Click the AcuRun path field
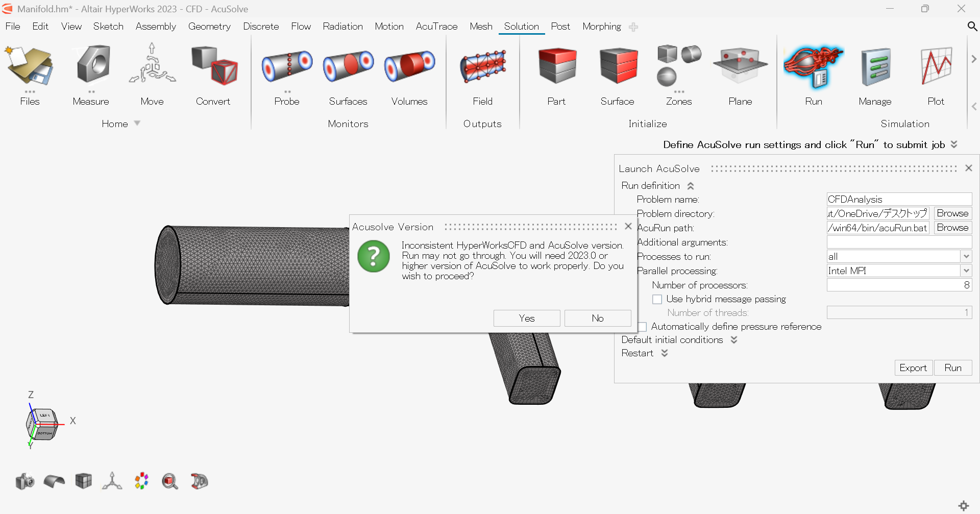Viewport: 980px width, 514px height. [x=878, y=228]
